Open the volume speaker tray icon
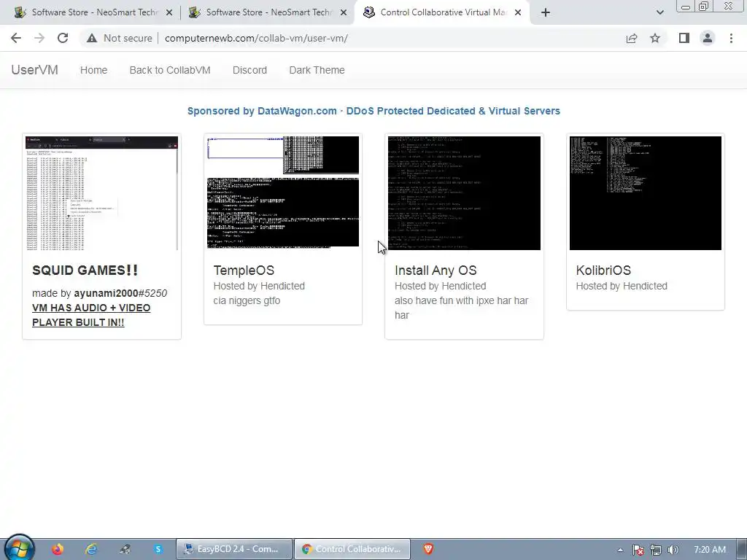This screenshot has height=560, width=747. click(x=673, y=550)
